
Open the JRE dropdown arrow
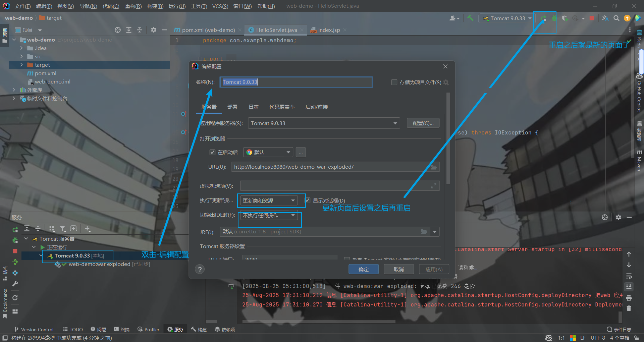coord(435,232)
